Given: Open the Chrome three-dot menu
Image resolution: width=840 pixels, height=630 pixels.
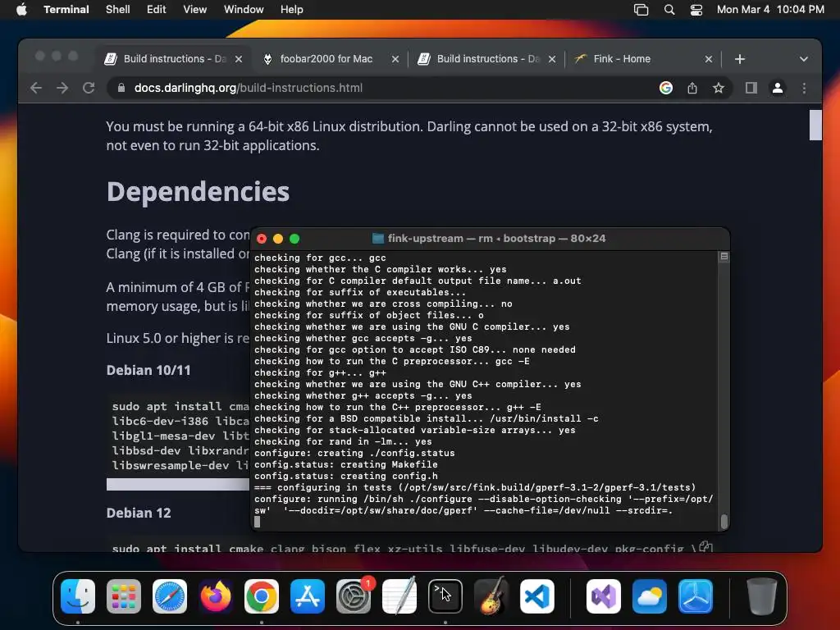Looking at the screenshot, I should tap(804, 88).
